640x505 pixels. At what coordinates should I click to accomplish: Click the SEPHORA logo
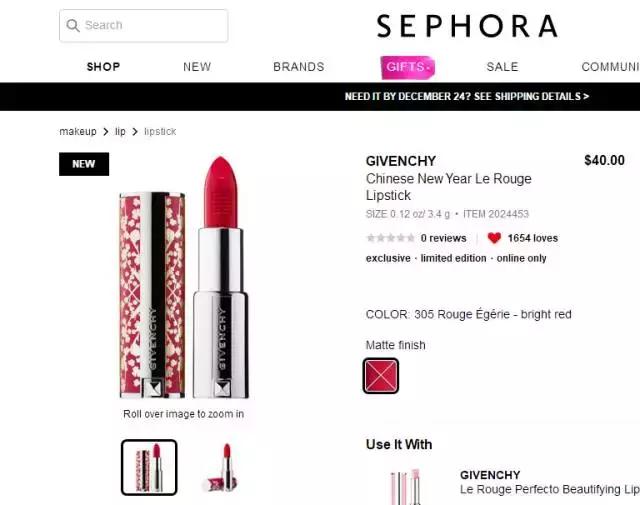467,26
